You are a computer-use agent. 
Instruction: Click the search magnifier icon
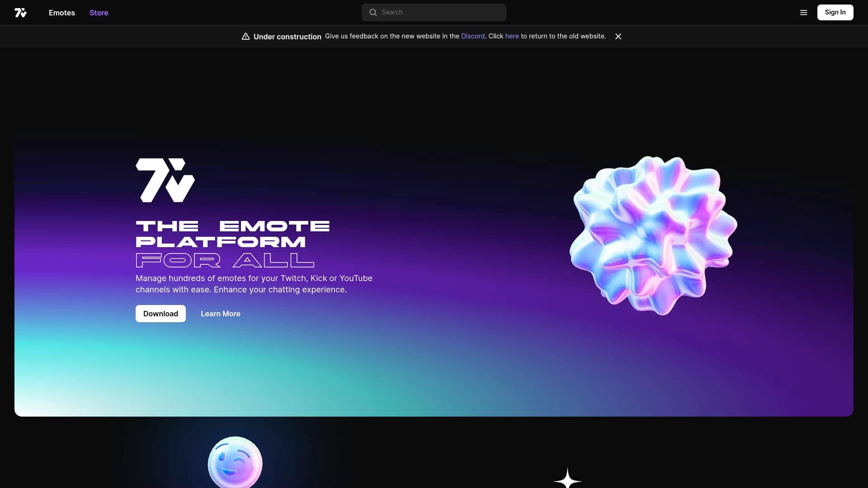click(x=373, y=12)
